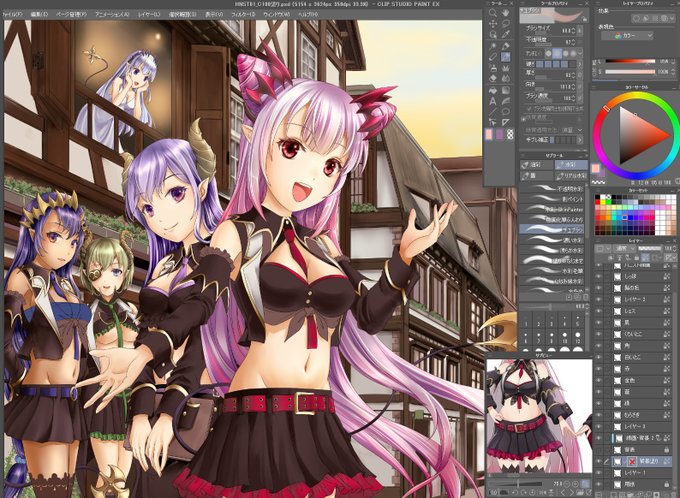Click the Sub View reference image

coord(538,416)
